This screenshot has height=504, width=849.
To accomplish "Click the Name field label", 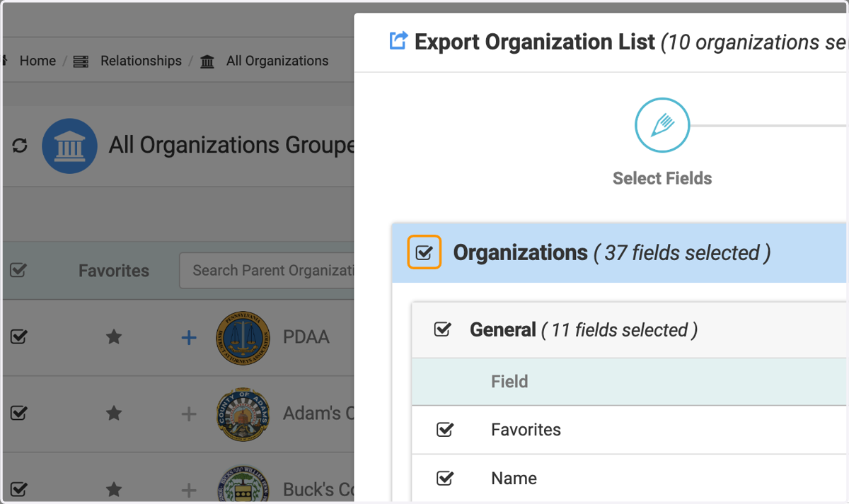I will click(x=514, y=479).
